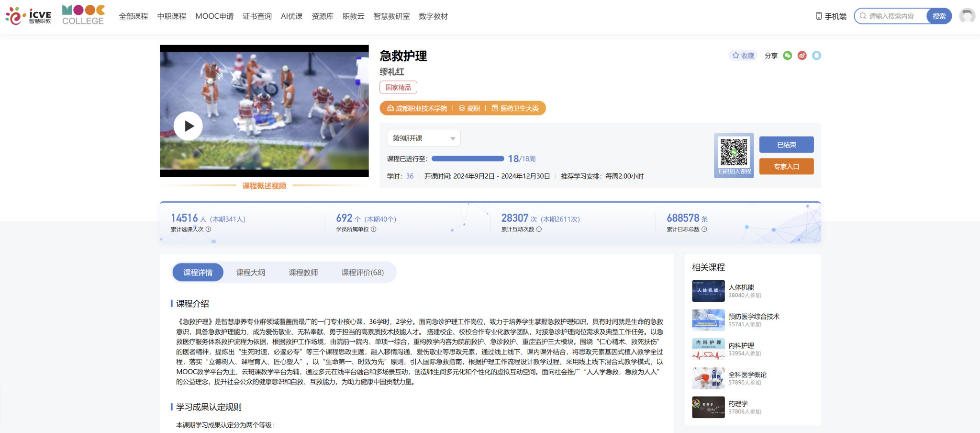Open the 第9期开课 term dropdown
Screen dimensions: 980x433
point(423,138)
